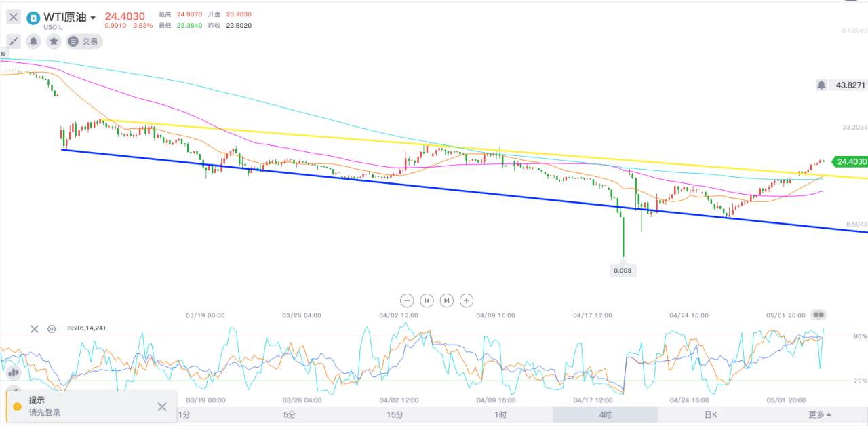868x426 pixels.
Task: Switch to the 日K timeframe tab
Action: (x=711, y=414)
